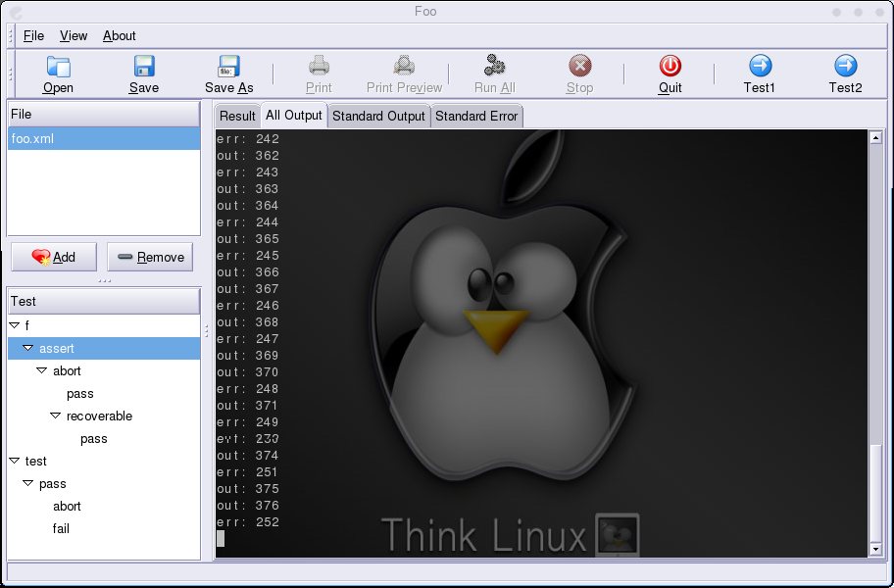Collapse the top-level 'f' tree node
894x588 pixels.
click(15, 325)
